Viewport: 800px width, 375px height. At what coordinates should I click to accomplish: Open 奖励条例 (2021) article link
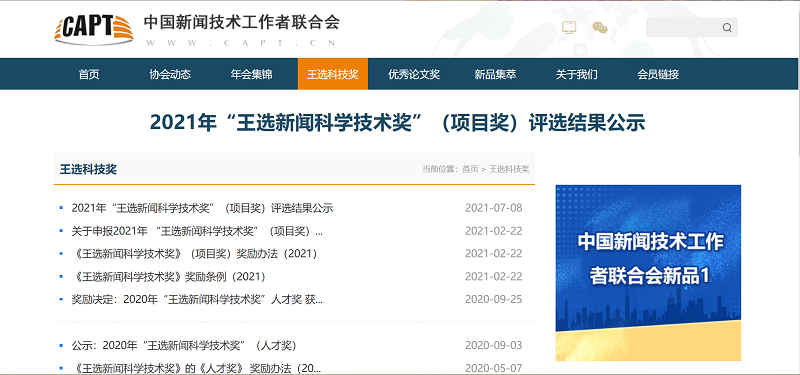170,277
